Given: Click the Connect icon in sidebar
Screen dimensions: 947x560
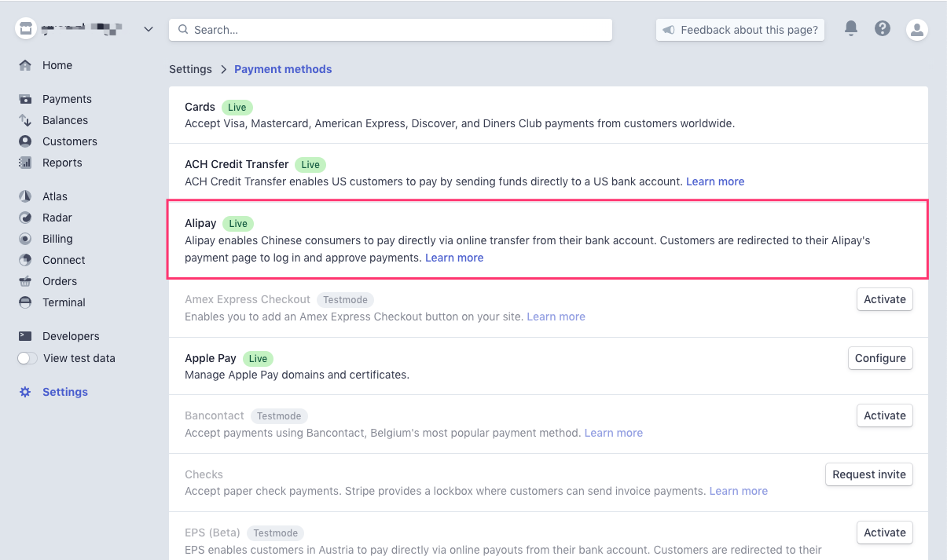Looking at the screenshot, I should [26, 260].
